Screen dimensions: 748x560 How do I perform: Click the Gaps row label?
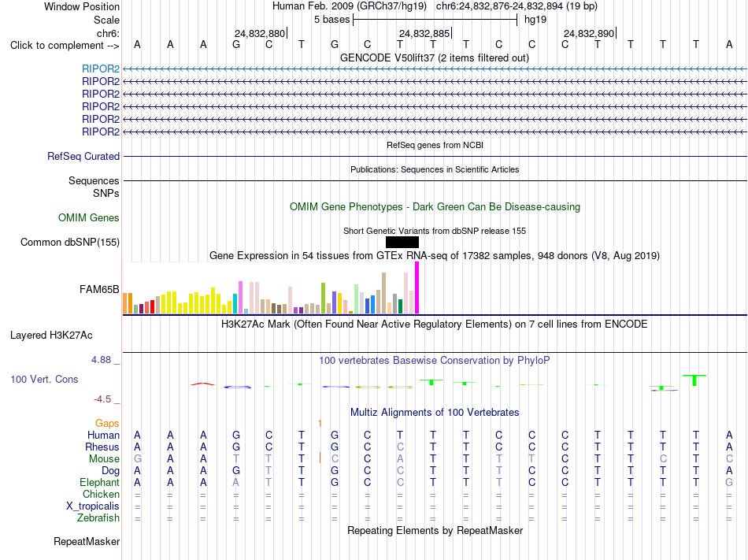(107, 423)
